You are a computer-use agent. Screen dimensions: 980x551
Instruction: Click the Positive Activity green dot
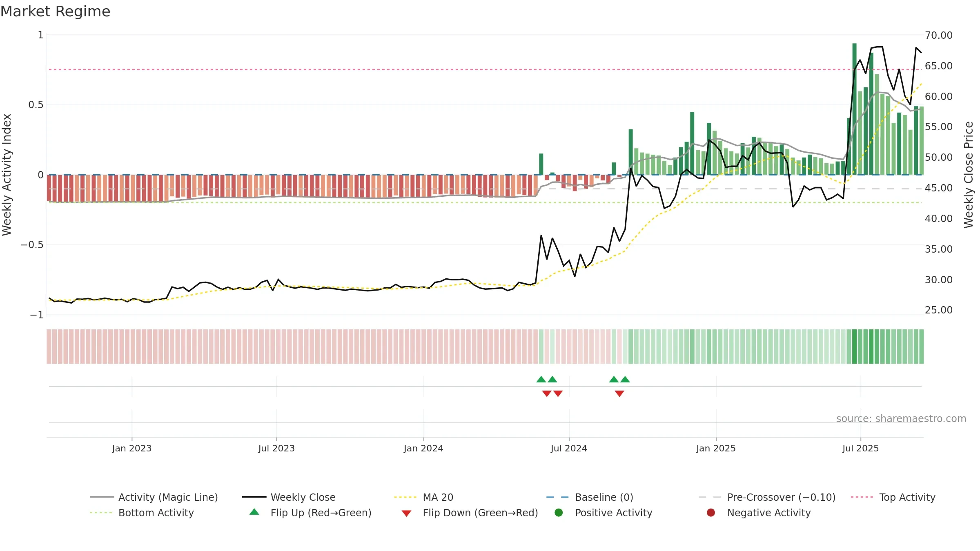click(559, 513)
